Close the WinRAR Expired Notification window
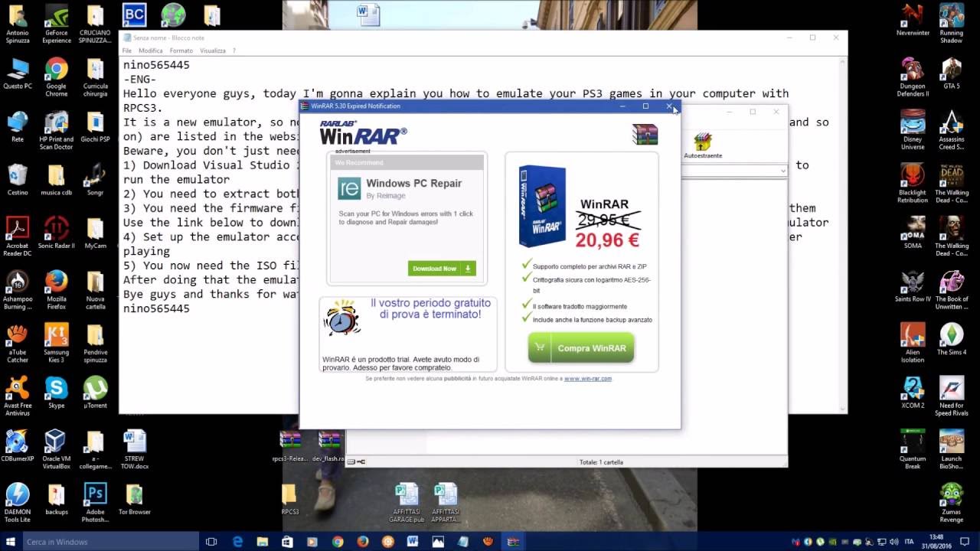980x551 pixels. [x=669, y=106]
